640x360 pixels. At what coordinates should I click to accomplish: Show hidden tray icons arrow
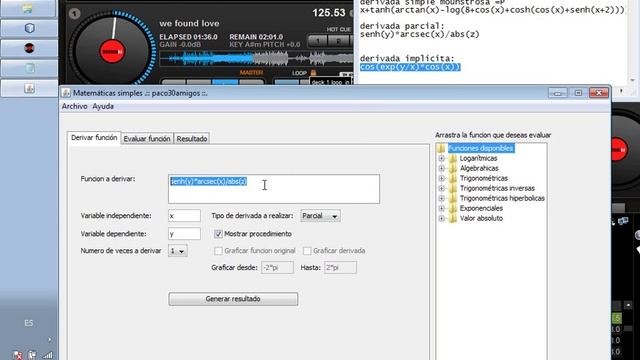[x=50, y=339]
